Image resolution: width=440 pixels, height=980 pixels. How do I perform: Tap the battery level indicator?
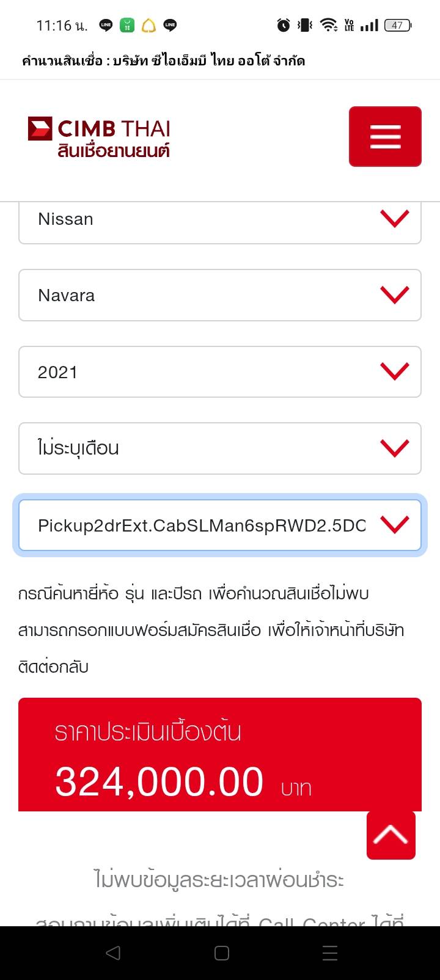tap(397, 25)
